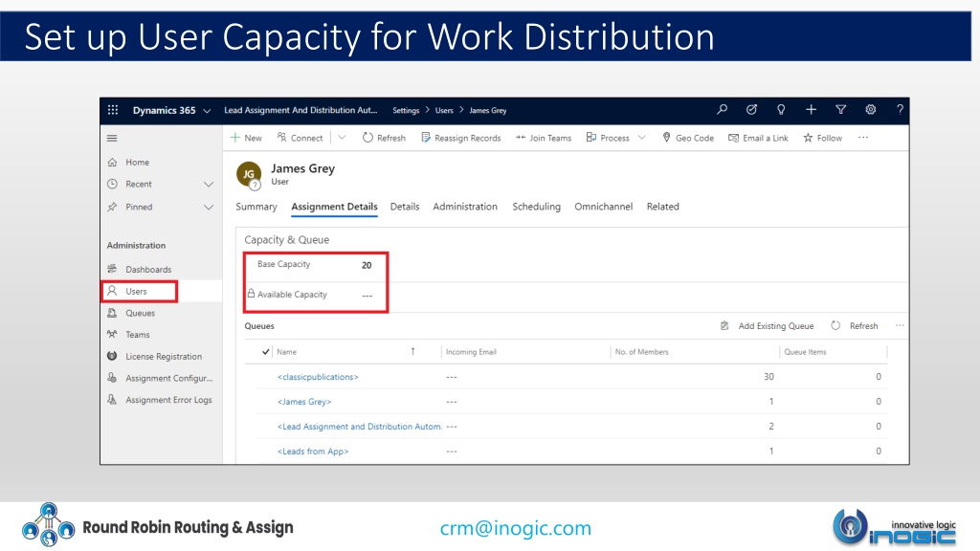This screenshot has height=551, width=980.
Task: Click the Teams sidebar icon
Action: pyautogui.click(x=113, y=334)
